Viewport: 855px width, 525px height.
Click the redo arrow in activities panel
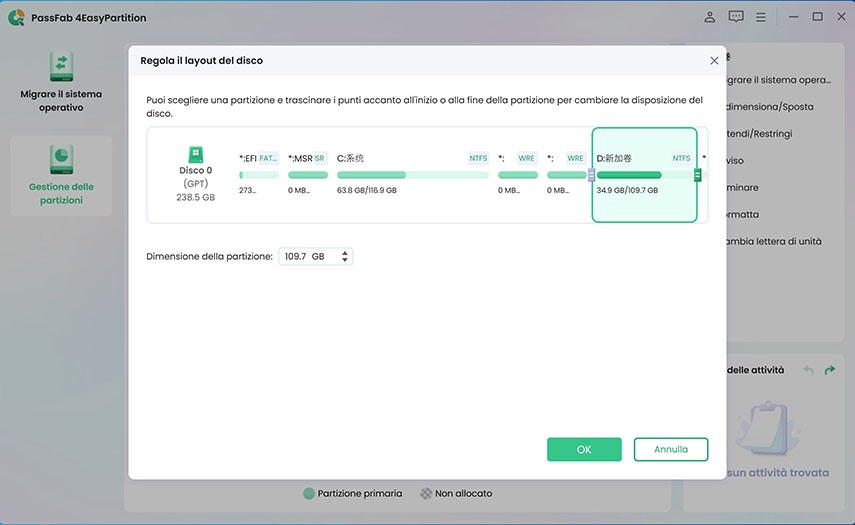(830, 370)
